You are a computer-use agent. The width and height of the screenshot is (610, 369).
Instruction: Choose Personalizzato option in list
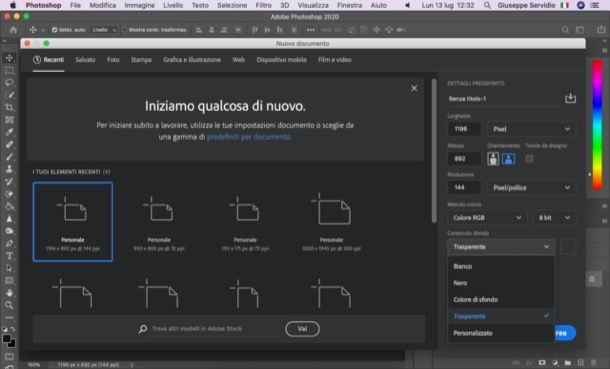point(501,333)
